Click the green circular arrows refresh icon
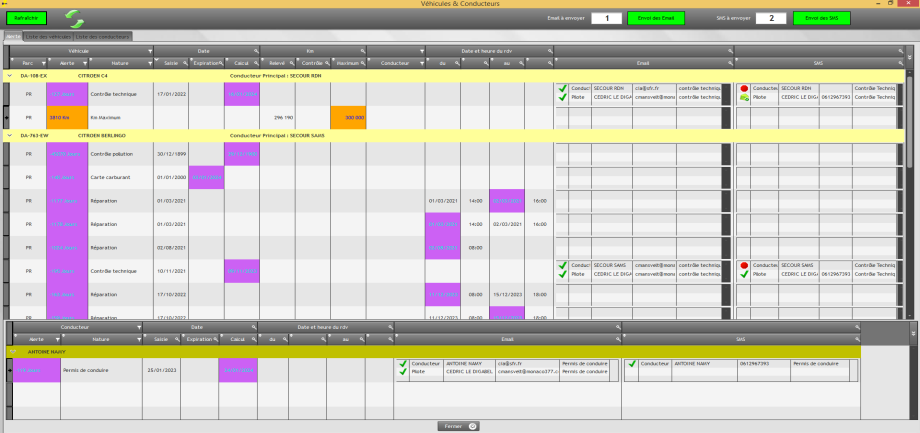This screenshot has height=433, width=920. click(x=75, y=18)
